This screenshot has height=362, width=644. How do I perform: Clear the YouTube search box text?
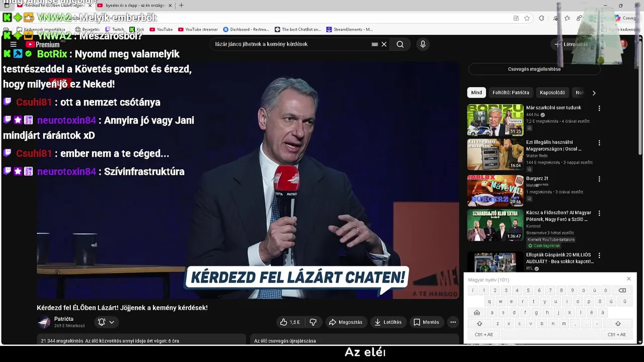click(384, 44)
